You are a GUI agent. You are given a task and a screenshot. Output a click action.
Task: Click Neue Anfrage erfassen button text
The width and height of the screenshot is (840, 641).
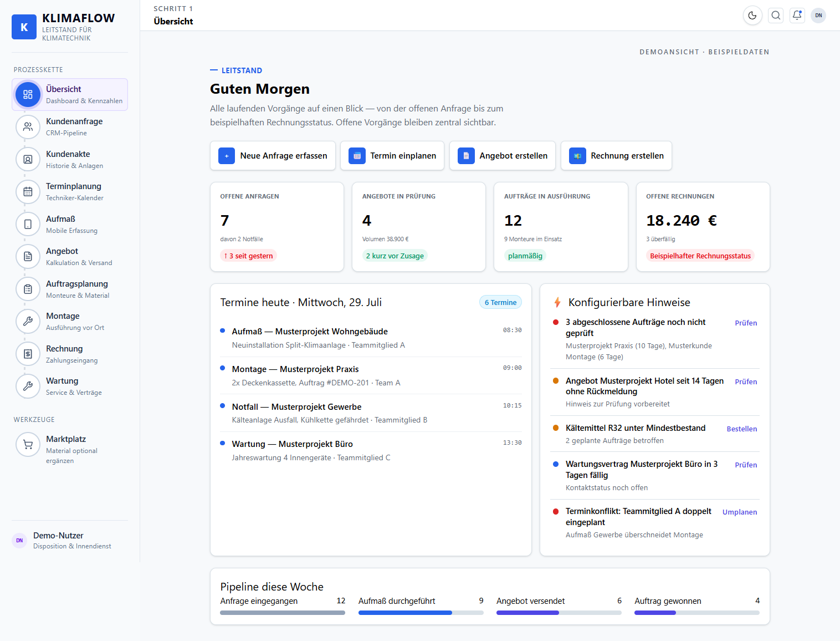284,156
